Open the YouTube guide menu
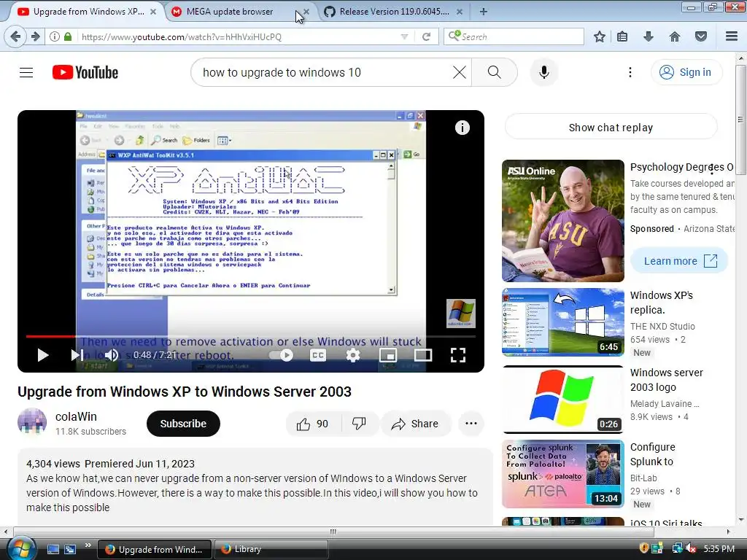This screenshot has height=560, width=747. click(x=26, y=72)
